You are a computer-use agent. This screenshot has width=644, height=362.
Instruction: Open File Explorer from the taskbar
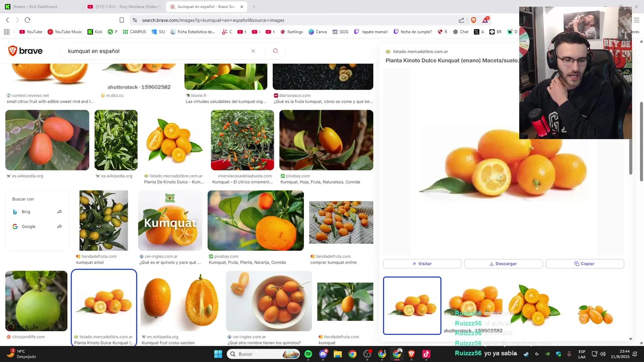(338, 354)
